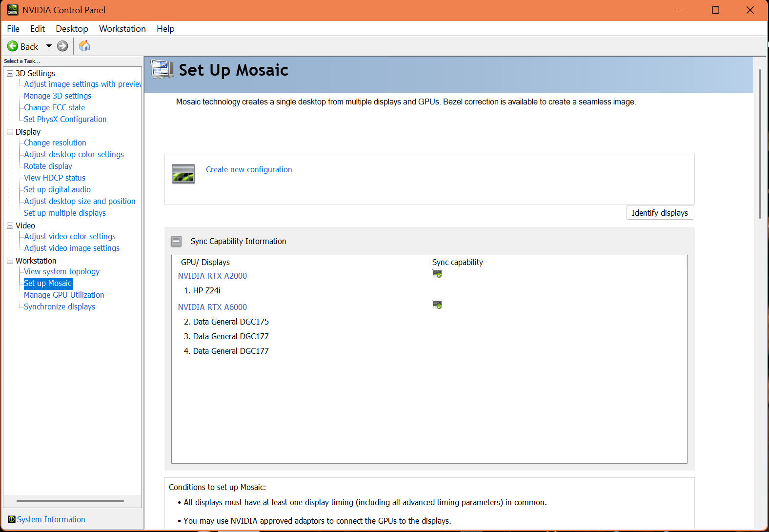The height and width of the screenshot is (532, 769).
Task: Open the Desktop menu
Action: tap(72, 29)
